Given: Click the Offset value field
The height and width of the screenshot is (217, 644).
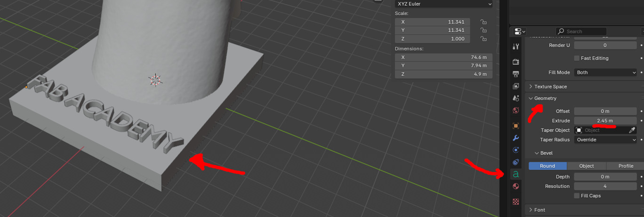Looking at the screenshot, I should pyautogui.click(x=605, y=111).
